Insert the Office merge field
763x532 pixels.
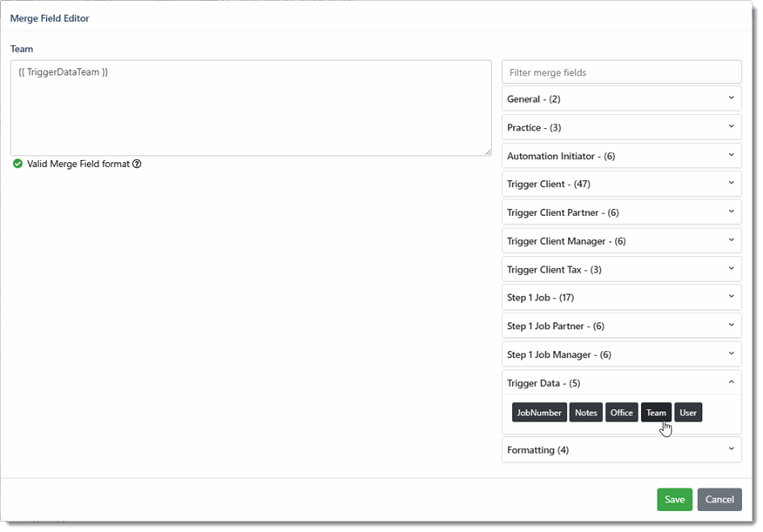(621, 413)
